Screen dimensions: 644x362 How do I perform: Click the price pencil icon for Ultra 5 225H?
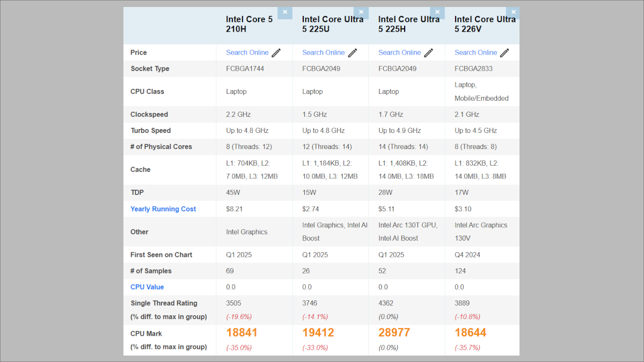[x=429, y=53]
